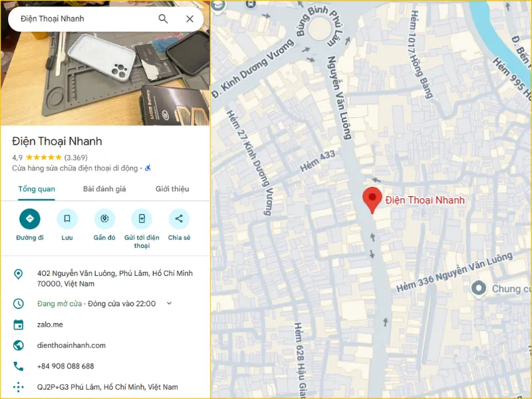Switch to the Bài đánh giá tab
532x399 pixels.
point(104,189)
